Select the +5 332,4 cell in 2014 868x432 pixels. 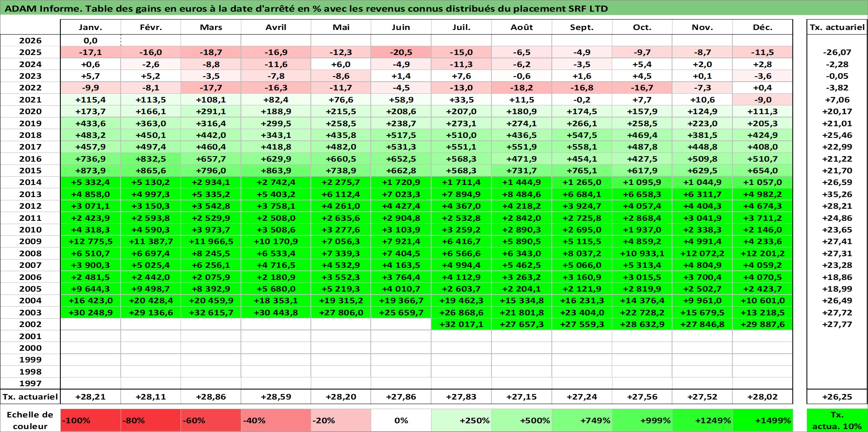(x=90, y=182)
